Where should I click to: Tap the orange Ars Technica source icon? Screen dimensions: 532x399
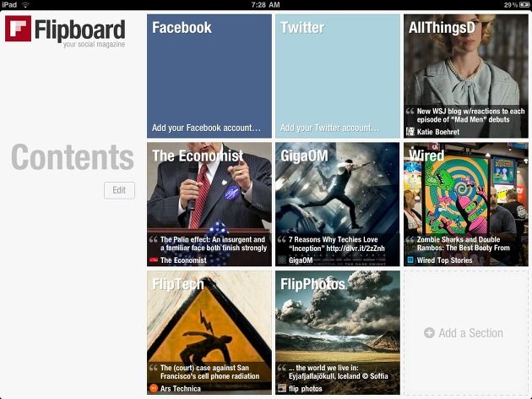click(154, 388)
